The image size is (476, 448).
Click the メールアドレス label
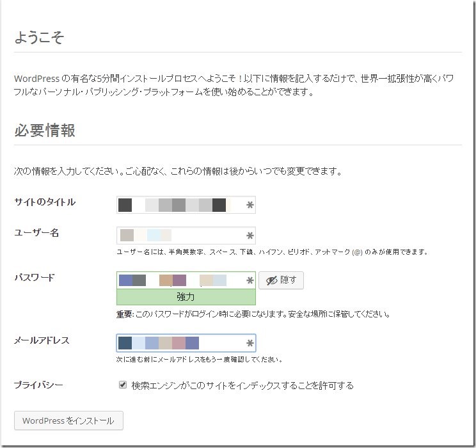pyautogui.click(x=42, y=340)
